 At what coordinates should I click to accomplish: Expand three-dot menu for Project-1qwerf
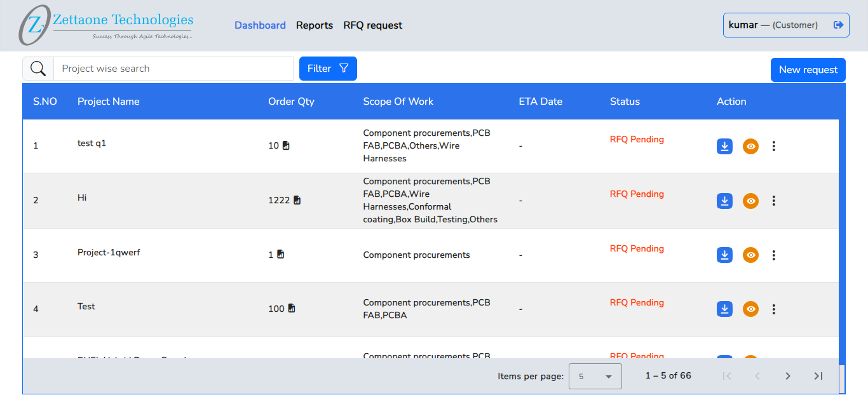pos(773,255)
